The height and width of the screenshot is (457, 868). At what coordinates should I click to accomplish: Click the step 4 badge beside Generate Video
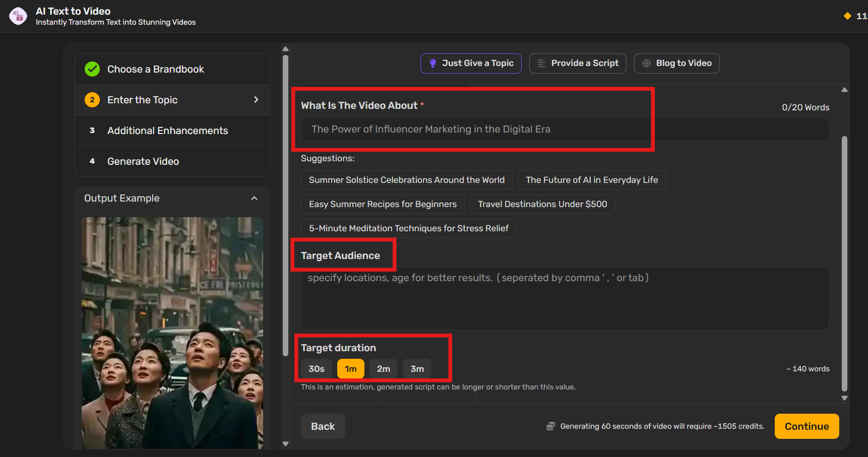[x=92, y=161]
